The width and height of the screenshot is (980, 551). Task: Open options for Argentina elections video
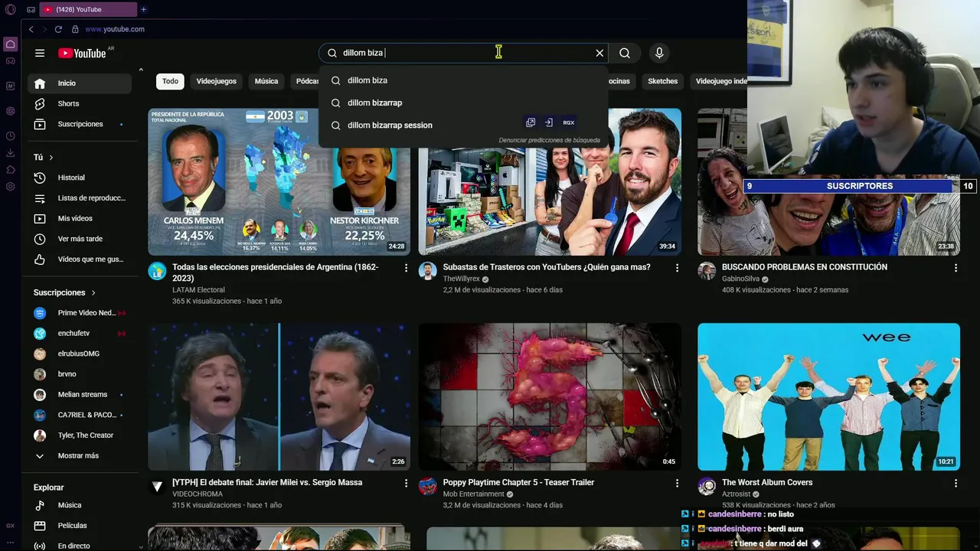[x=406, y=268]
